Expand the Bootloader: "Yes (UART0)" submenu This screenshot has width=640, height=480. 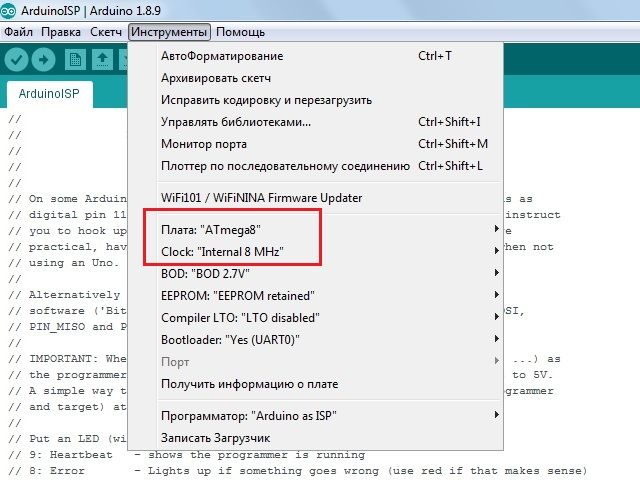(x=316, y=340)
